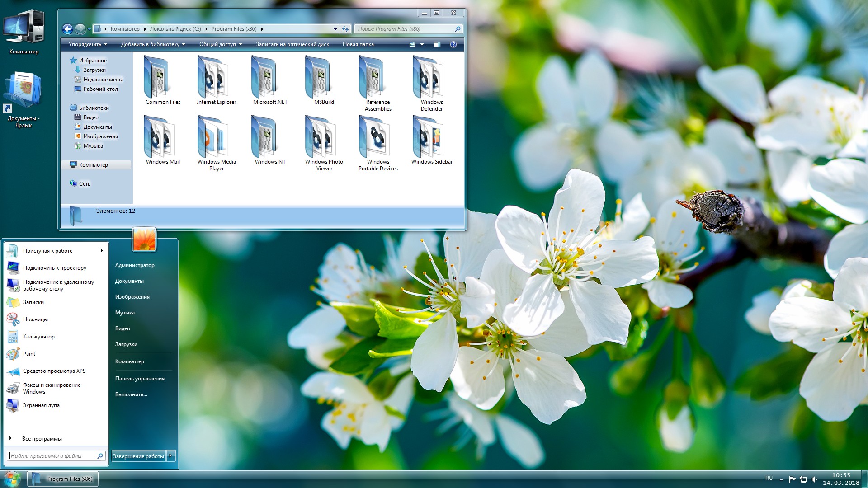This screenshot has height=488, width=868.
Task: Click the Explorer Back arrow button
Action: coord(67,29)
